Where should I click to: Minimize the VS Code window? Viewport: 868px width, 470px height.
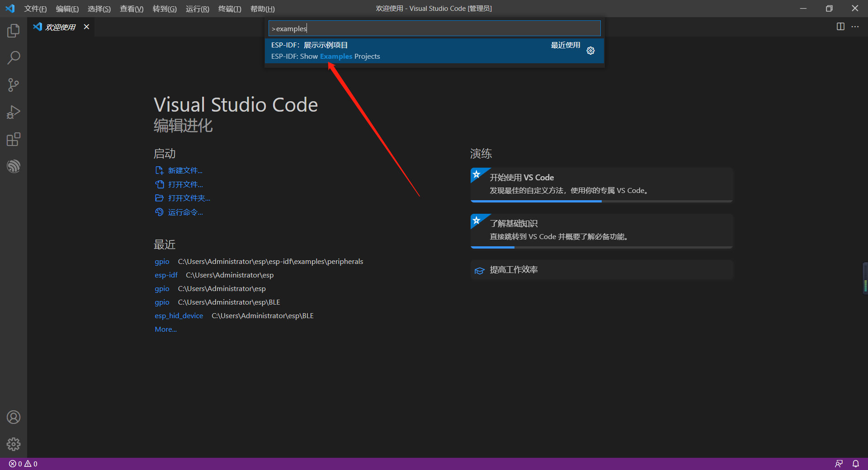click(x=803, y=9)
